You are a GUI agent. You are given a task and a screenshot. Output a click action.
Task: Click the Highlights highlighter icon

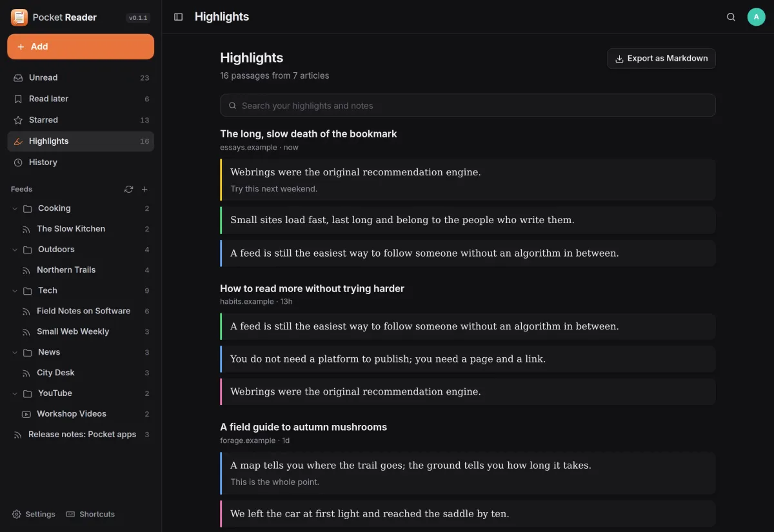(x=18, y=141)
